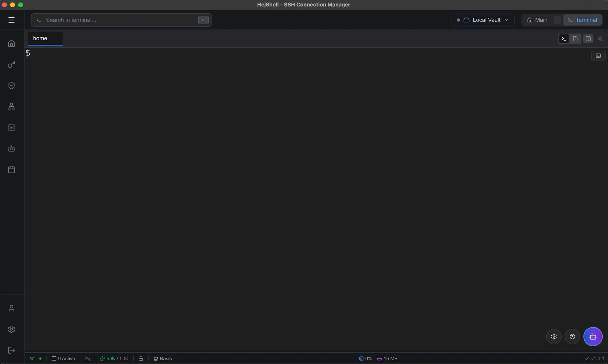Open the history clock icon at bottom right
The width and height of the screenshot is (608, 364).
tap(572, 337)
